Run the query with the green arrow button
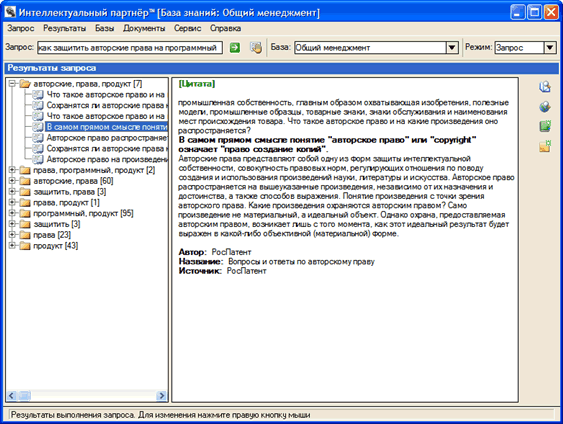 [x=235, y=47]
